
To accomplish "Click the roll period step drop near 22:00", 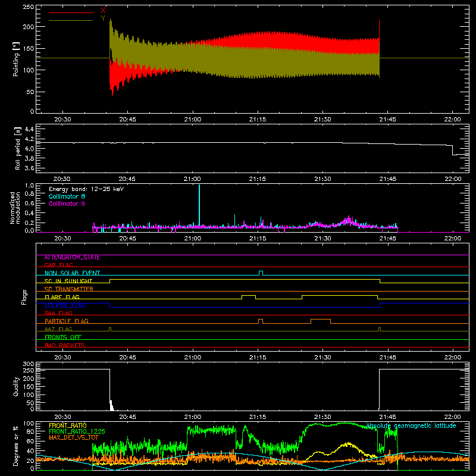I will pos(453,151).
